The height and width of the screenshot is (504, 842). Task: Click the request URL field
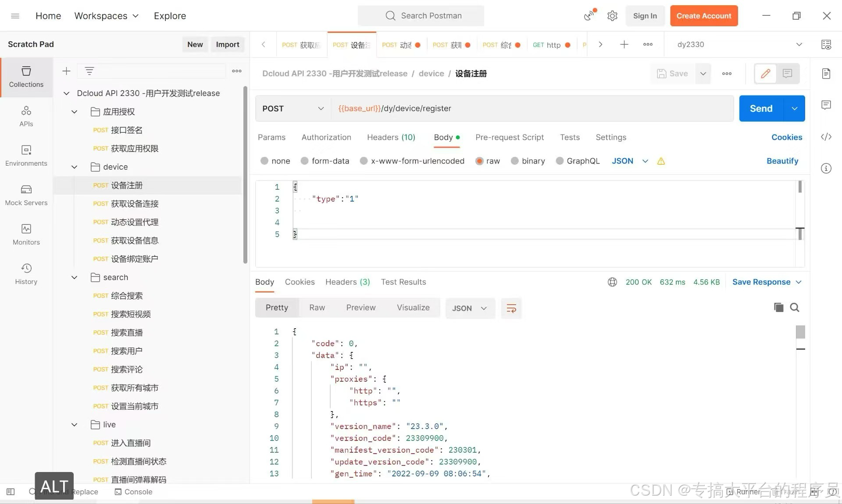532,109
